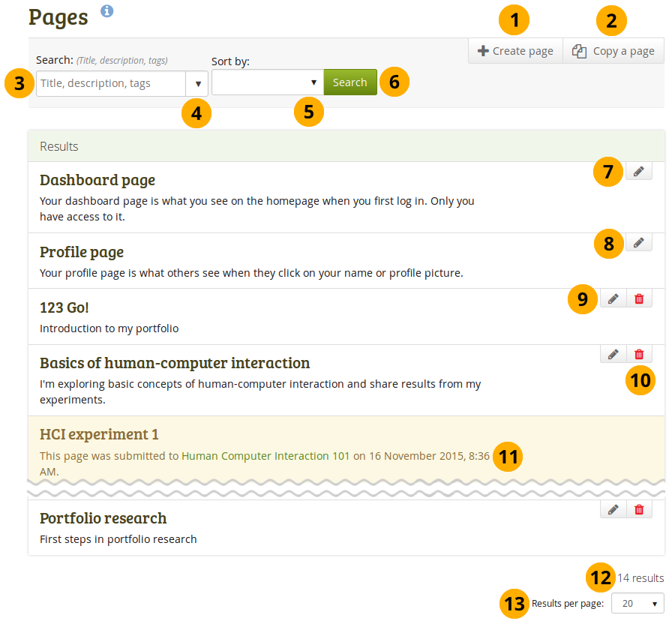This screenshot has width=672, height=624.
Task: Edit Basics of human-computer interaction page
Action: tap(613, 354)
